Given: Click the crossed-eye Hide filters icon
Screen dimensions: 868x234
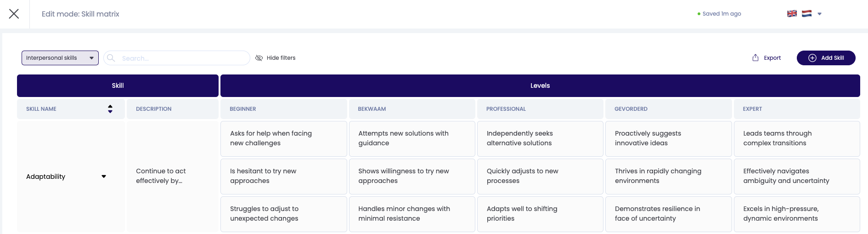Looking at the screenshot, I should pos(259,58).
